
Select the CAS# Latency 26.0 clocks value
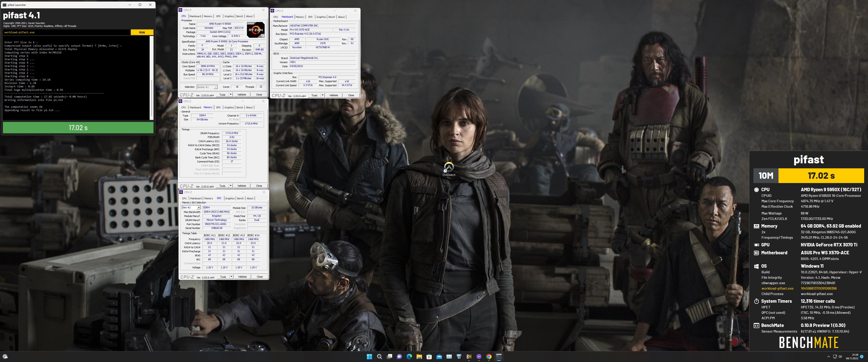[231, 141]
